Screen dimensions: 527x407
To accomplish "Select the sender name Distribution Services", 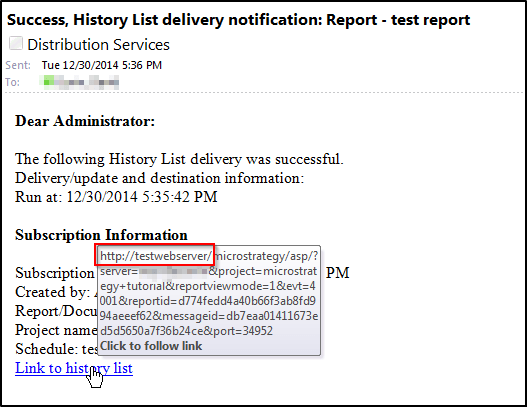I will click(x=98, y=45).
